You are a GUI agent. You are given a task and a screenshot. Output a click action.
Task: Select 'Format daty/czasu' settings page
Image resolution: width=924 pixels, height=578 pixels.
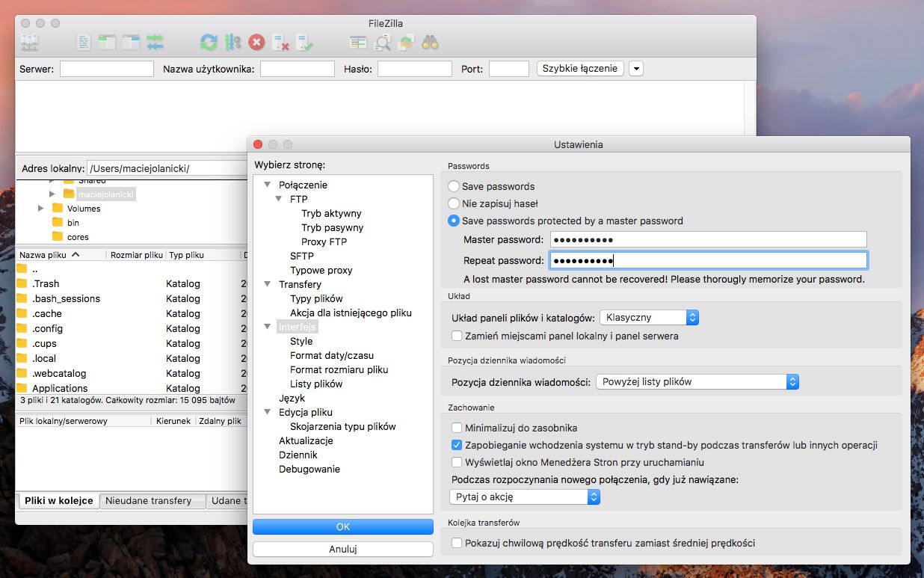click(x=331, y=356)
